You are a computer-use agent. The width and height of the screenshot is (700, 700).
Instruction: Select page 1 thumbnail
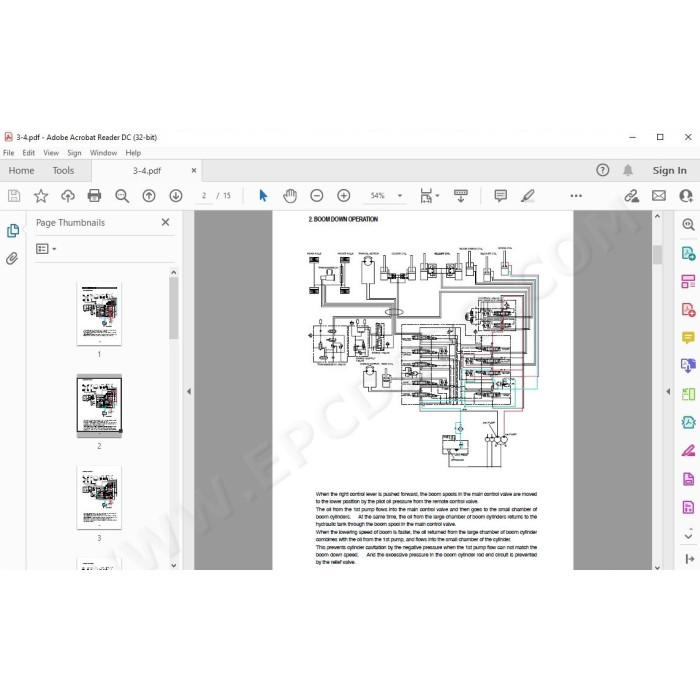tap(99, 314)
